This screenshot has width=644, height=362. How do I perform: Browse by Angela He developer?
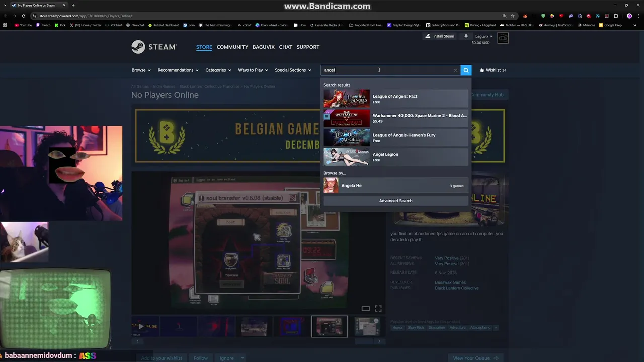point(395,186)
